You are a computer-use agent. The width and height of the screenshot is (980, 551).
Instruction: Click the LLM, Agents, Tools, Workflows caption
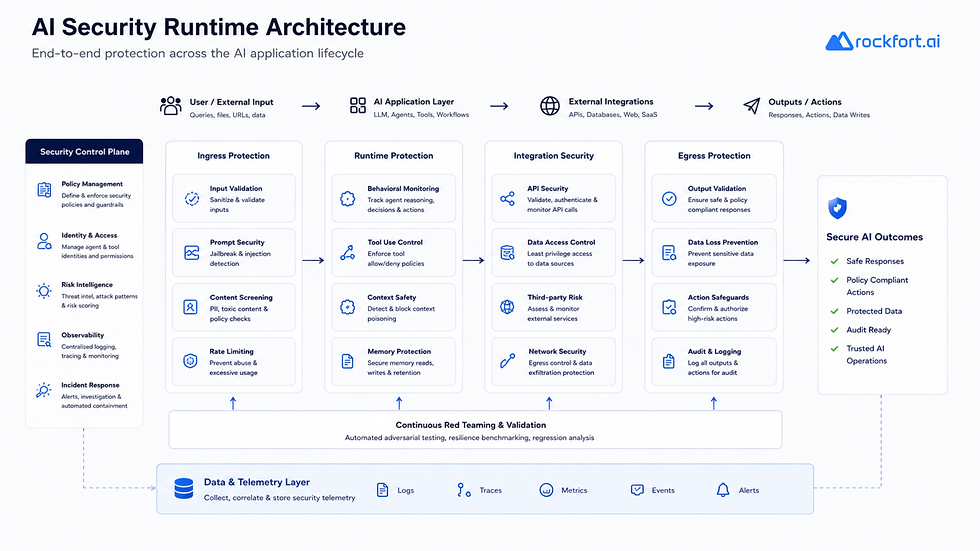click(x=421, y=115)
